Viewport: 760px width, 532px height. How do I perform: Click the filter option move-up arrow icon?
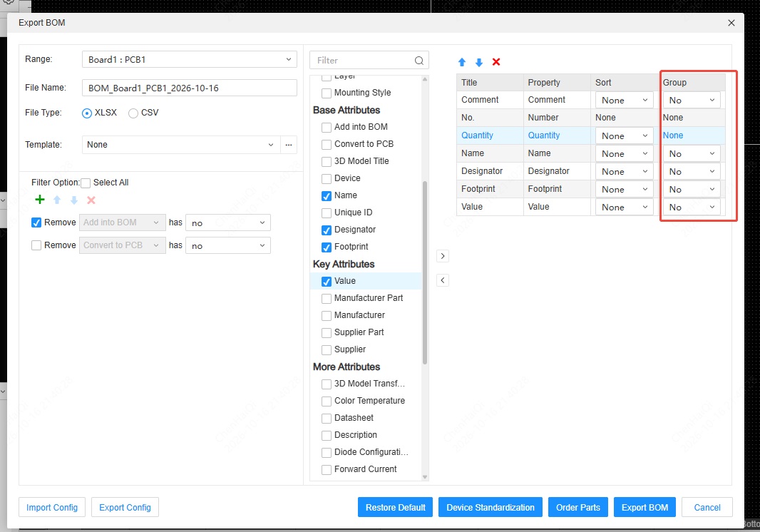click(x=57, y=199)
